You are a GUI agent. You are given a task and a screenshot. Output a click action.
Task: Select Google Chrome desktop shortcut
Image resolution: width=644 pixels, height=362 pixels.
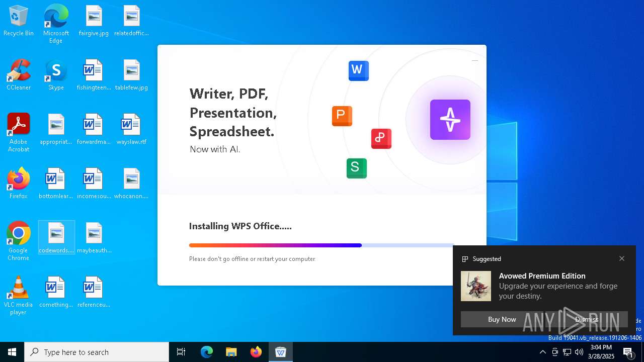tap(19, 241)
